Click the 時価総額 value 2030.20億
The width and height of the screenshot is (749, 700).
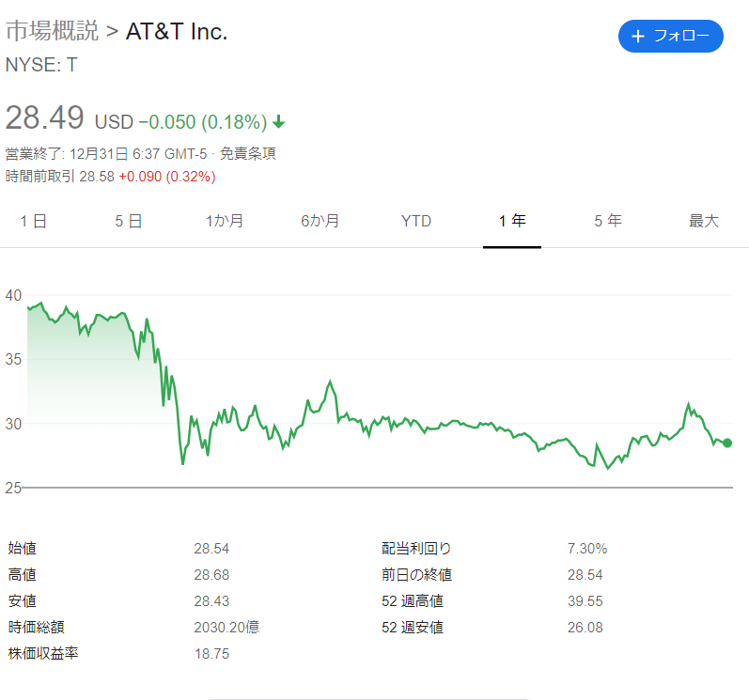(226, 627)
